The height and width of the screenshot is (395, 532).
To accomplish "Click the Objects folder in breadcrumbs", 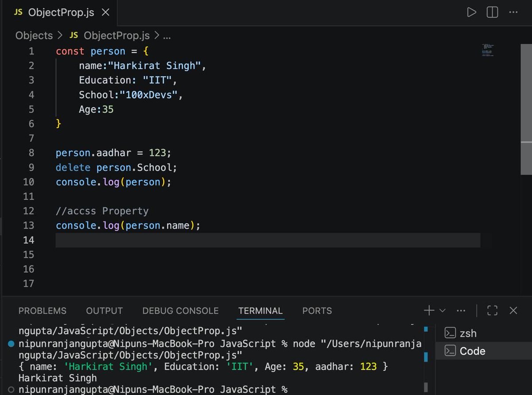I will coord(34,36).
